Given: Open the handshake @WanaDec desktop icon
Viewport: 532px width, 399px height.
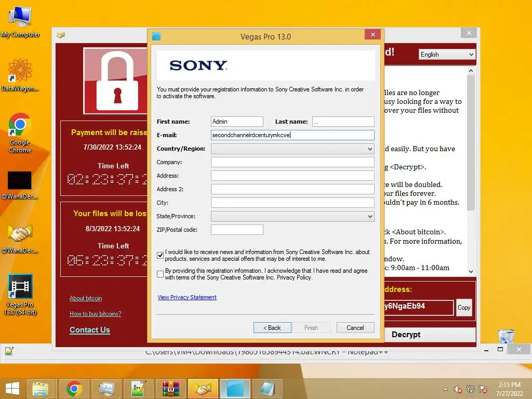Looking at the screenshot, I should tap(20, 239).
